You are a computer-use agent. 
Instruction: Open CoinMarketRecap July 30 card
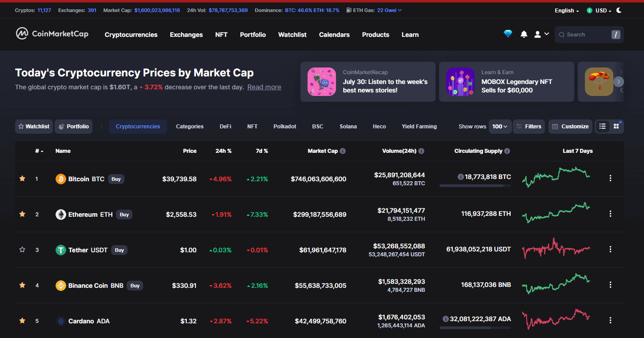[368, 82]
